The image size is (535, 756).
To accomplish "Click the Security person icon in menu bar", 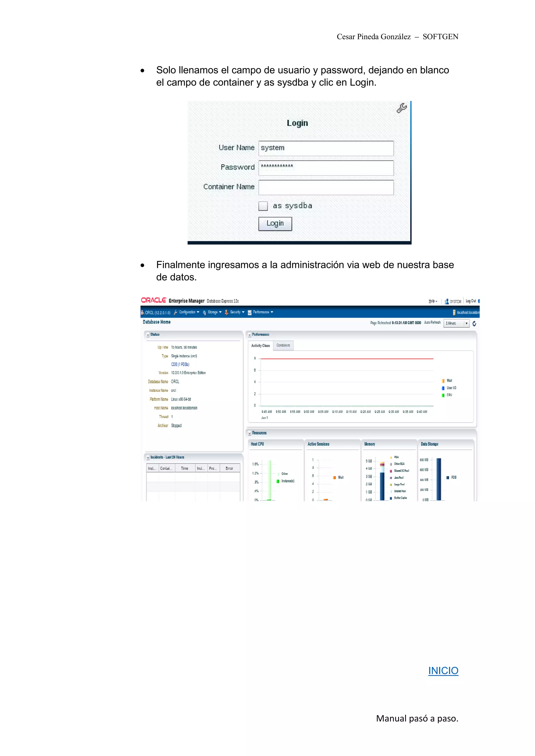I will [x=226, y=312].
